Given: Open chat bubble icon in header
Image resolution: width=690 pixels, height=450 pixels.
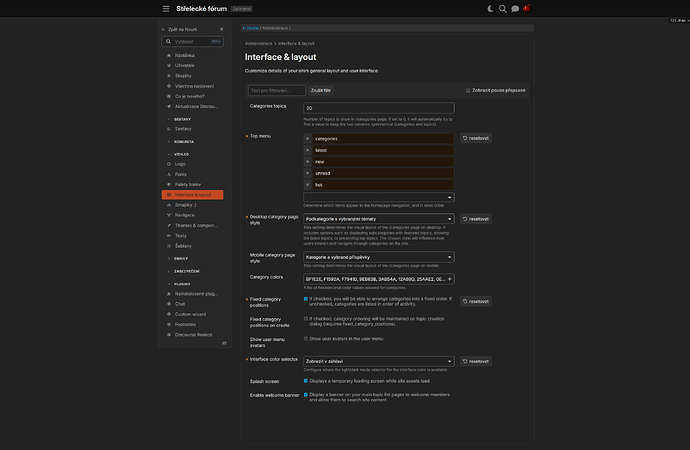Looking at the screenshot, I should click(515, 9).
